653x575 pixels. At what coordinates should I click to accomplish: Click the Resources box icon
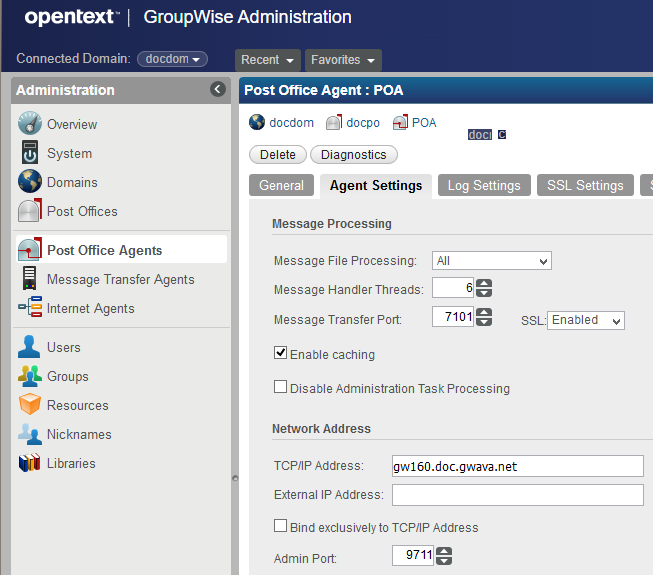[x=30, y=405]
